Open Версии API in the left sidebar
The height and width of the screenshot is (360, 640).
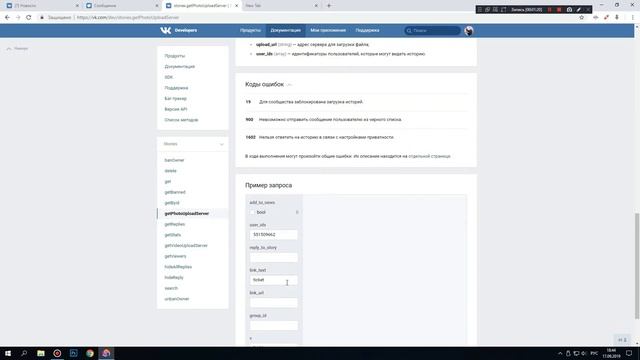(176, 109)
